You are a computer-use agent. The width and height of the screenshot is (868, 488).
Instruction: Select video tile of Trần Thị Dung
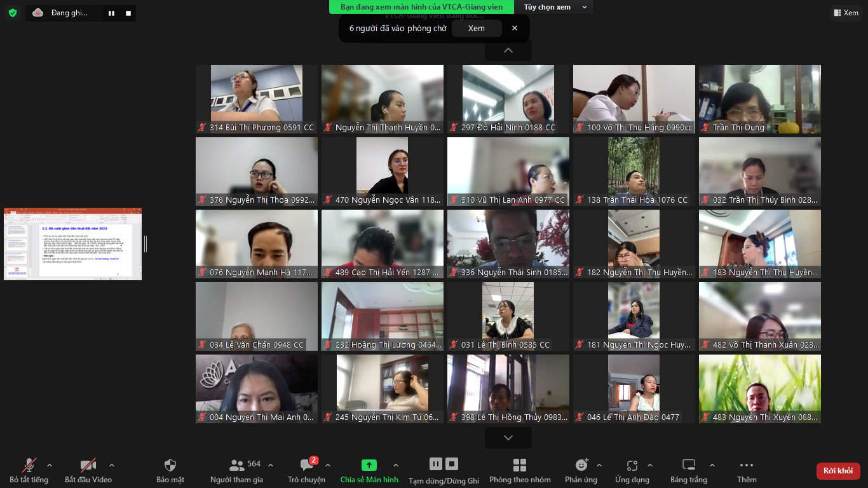(760, 99)
